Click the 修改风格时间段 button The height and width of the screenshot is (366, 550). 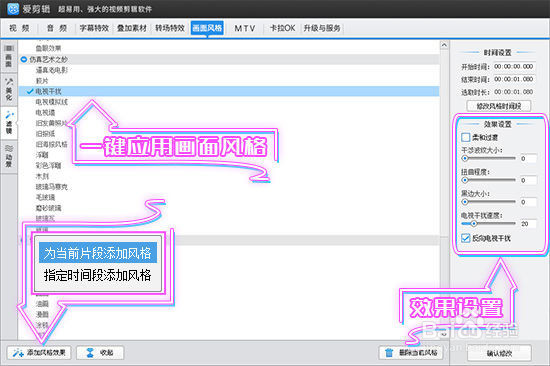[499, 106]
